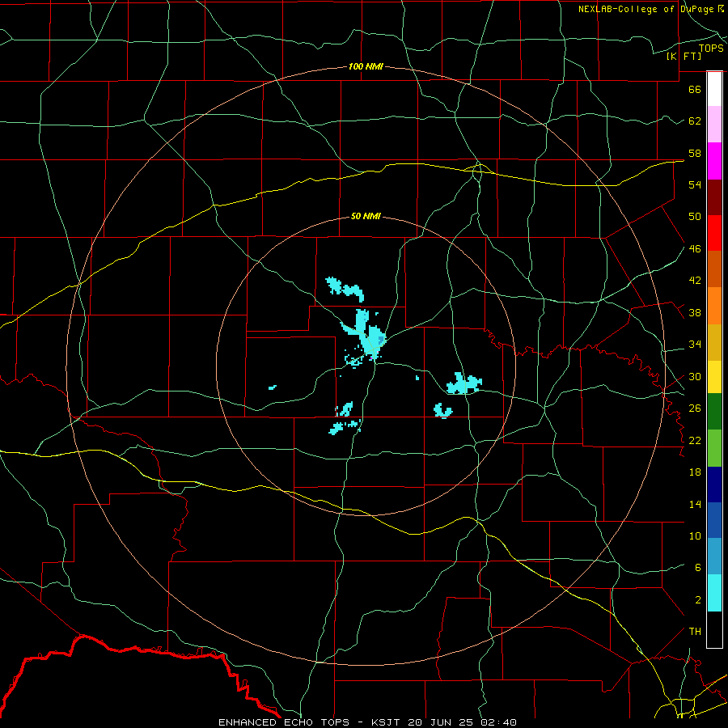Click the legend value 2
Viewport: 728px width, 728px height.
point(698,600)
